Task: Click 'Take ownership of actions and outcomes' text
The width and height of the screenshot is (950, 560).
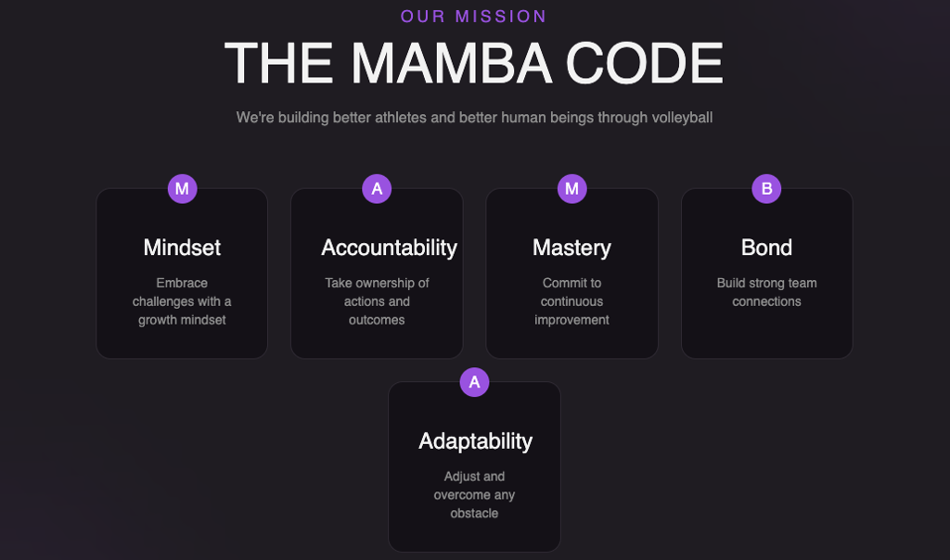Action: 377,301
